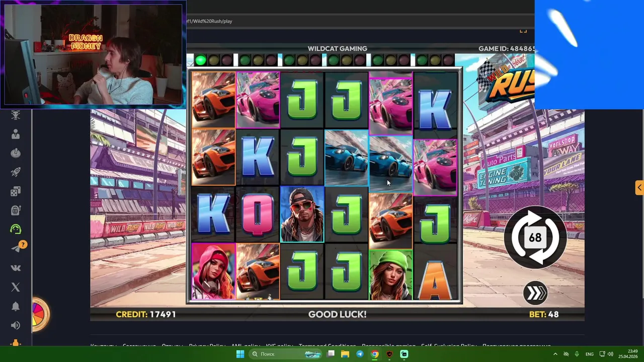Click the fast-forward turbo spin button
The width and height of the screenshot is (644, 362).
point(535,294)
